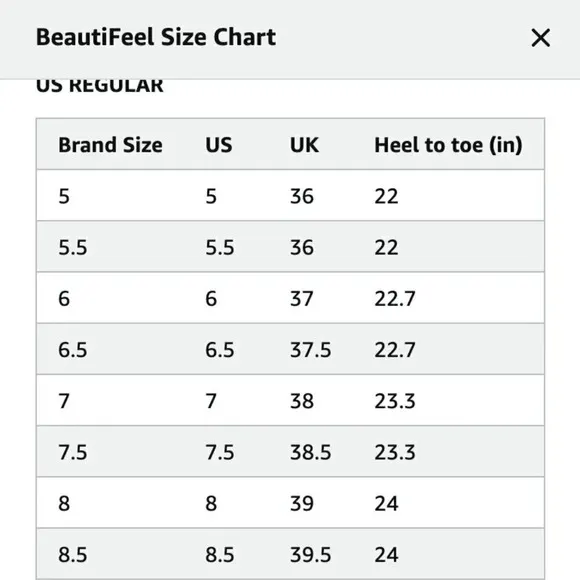Select the UK column header

(304, 145)
